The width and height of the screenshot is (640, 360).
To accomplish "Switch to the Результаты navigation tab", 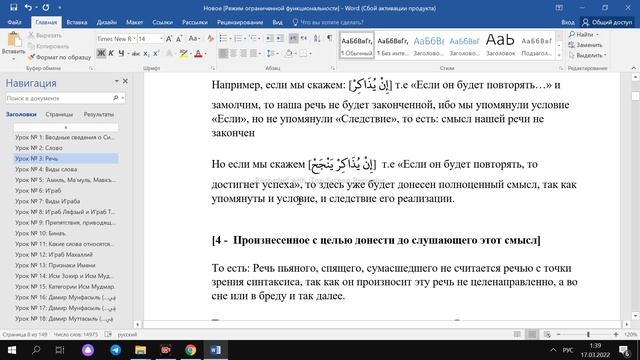I will pyautogui.click(x=99, y=114).
